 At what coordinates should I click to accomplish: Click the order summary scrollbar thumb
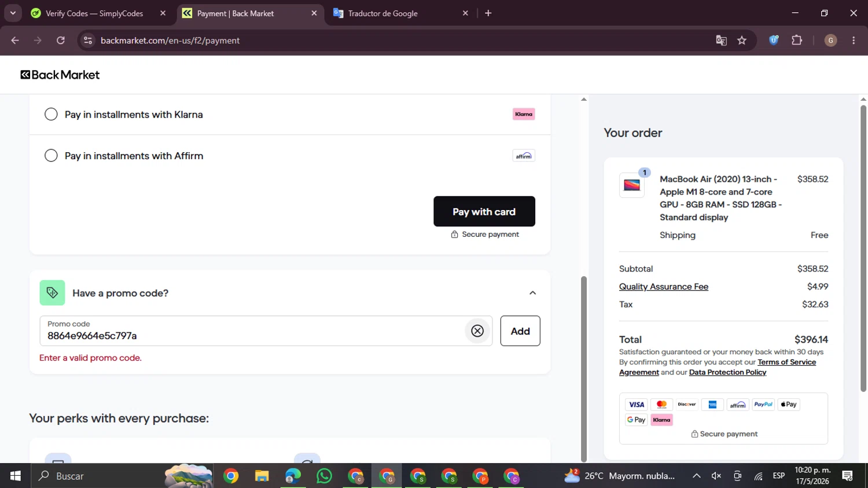click(x=863, y=248)
